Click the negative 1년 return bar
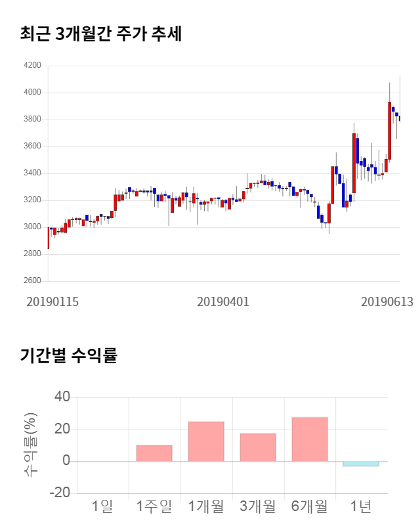 click(x=361, y=464)
